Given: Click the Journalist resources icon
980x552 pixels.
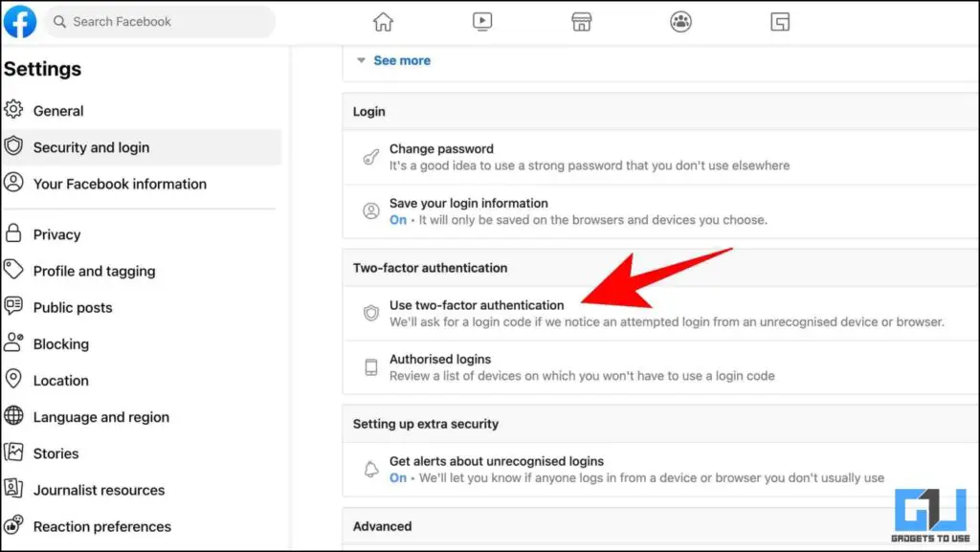Looking at the screenshot, I should (x=13, y=488).
